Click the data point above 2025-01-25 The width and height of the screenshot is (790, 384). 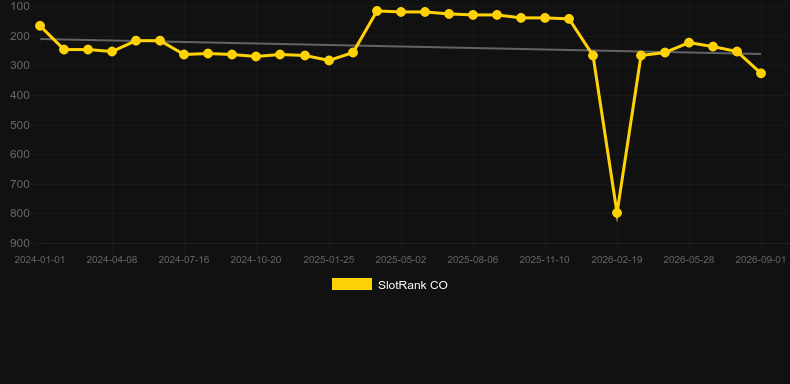click(329, 60)
